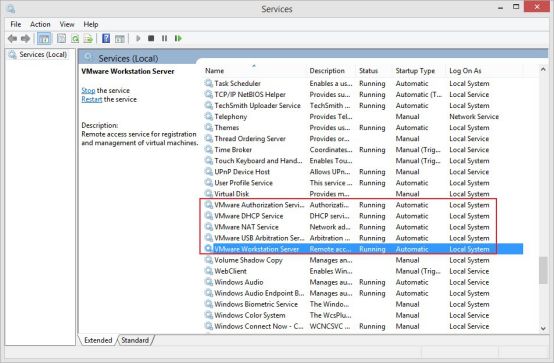This screenshot has width=554, height=364.
Task: Click the scrollbar down arrow
Action: point(543,328)
